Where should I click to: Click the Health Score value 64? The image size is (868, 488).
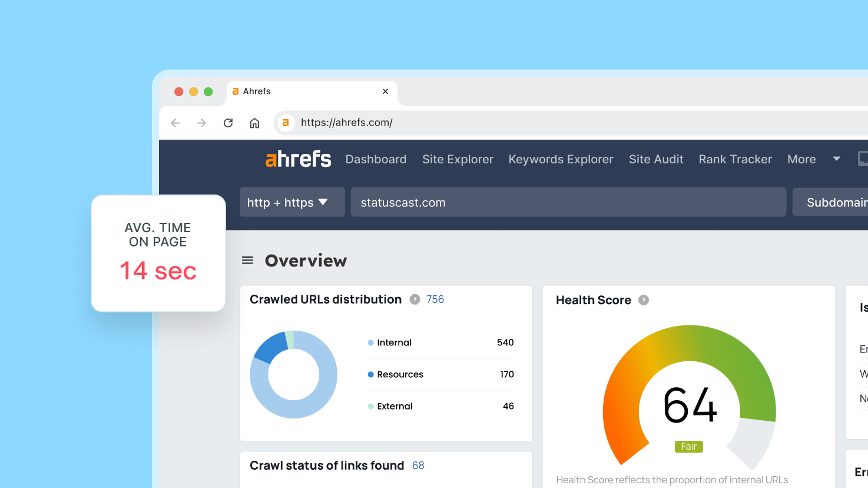click(690, 405)
